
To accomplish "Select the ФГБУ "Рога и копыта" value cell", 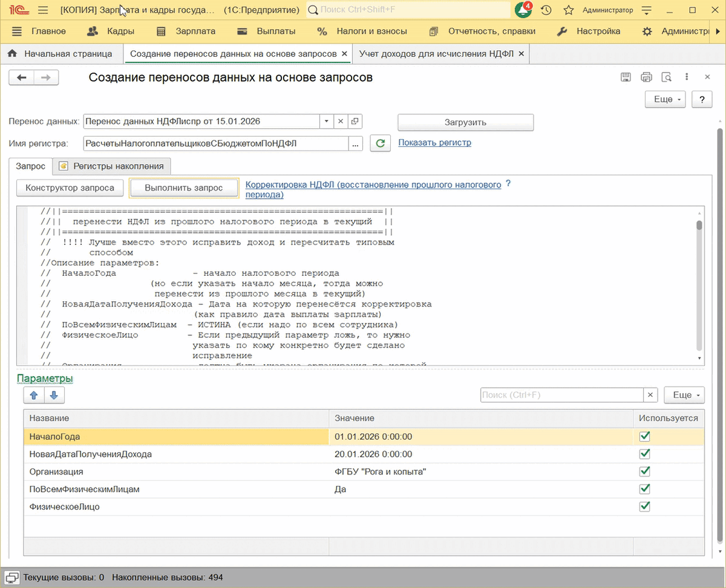I will click(x=480, y=471).
